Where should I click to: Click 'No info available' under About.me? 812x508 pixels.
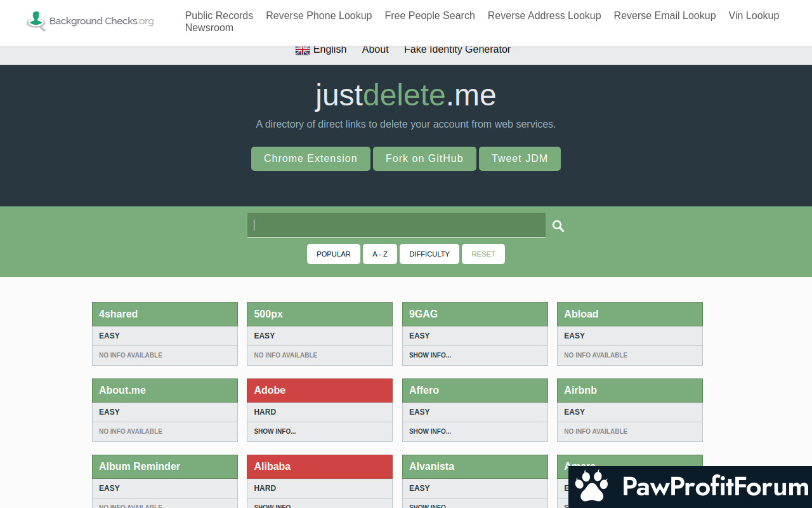tap(131, 432)
